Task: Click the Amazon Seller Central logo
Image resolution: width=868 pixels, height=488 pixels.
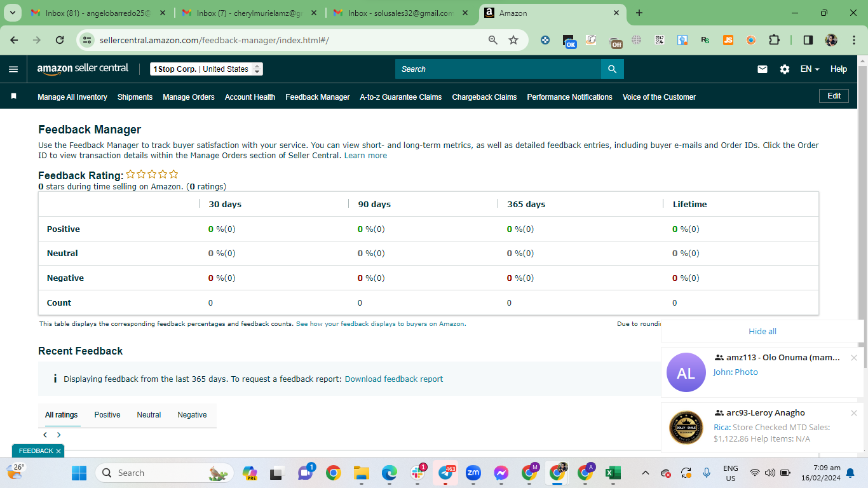Action: point(83,69)
